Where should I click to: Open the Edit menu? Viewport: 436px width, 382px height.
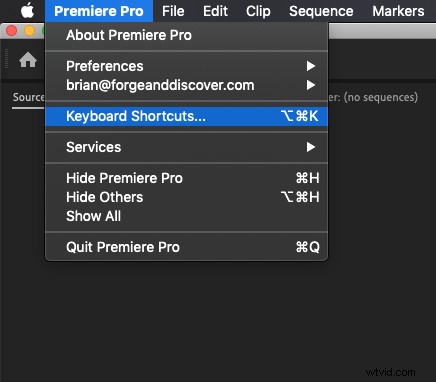pyautogui.click(x=215, y=11)
